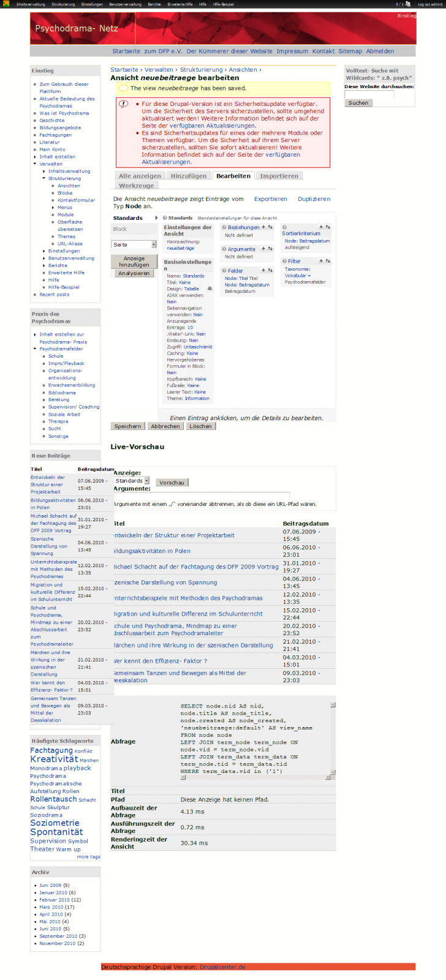This screenshot has width=446, height=980.
Task: Click the Vorschau preview button
Action: [x=172, y=483]
